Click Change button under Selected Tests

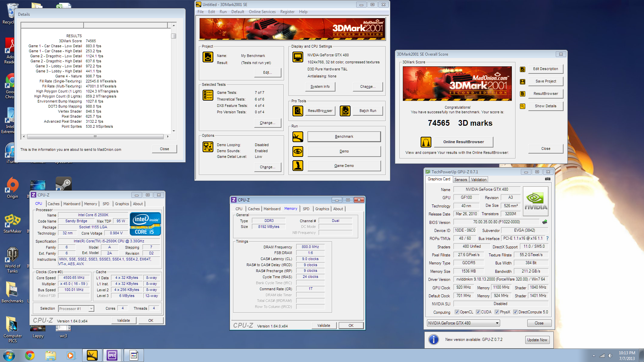click(x=267, y=123)
